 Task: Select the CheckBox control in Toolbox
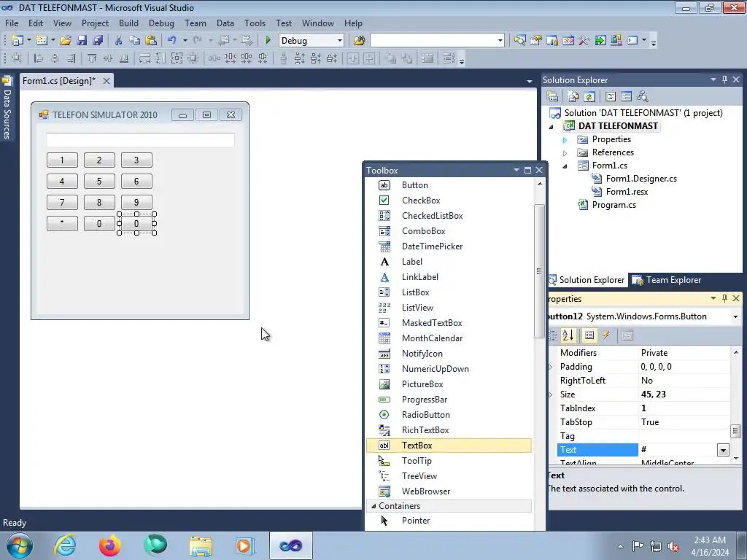449,201
